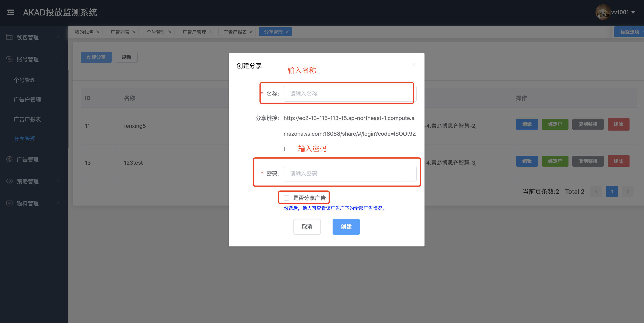Click the blue 创建 button
The image size is (644, 323).
point(346,227)
